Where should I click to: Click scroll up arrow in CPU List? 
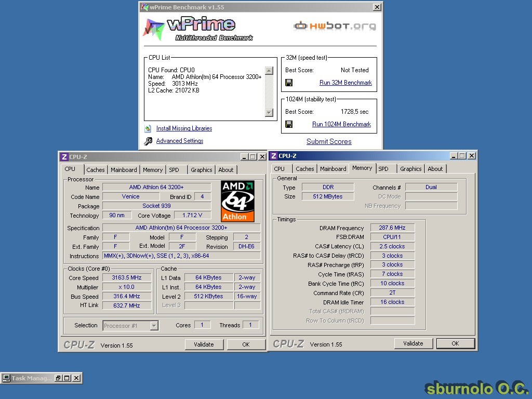tap(269, 71)
